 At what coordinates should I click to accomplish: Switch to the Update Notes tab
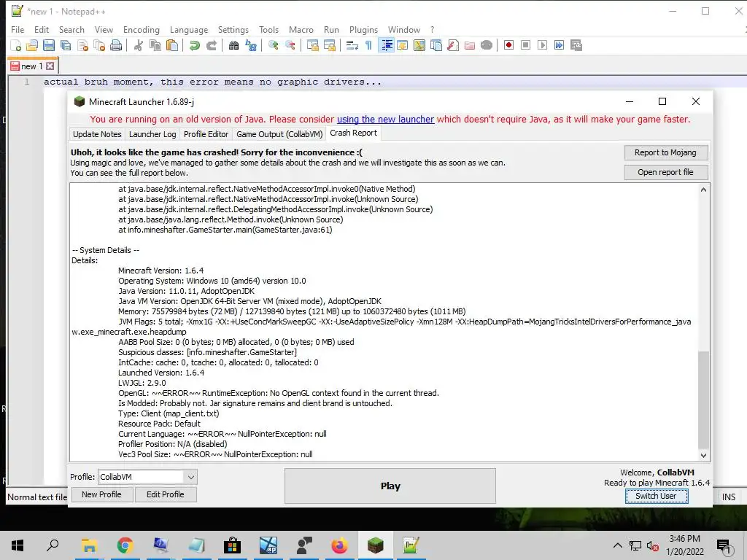pos(97,134)
